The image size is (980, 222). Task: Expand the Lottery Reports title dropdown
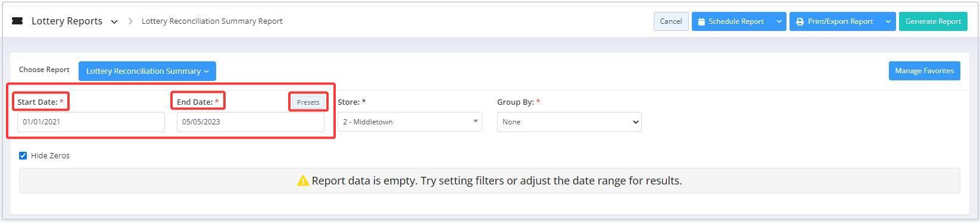click(114, 21)
